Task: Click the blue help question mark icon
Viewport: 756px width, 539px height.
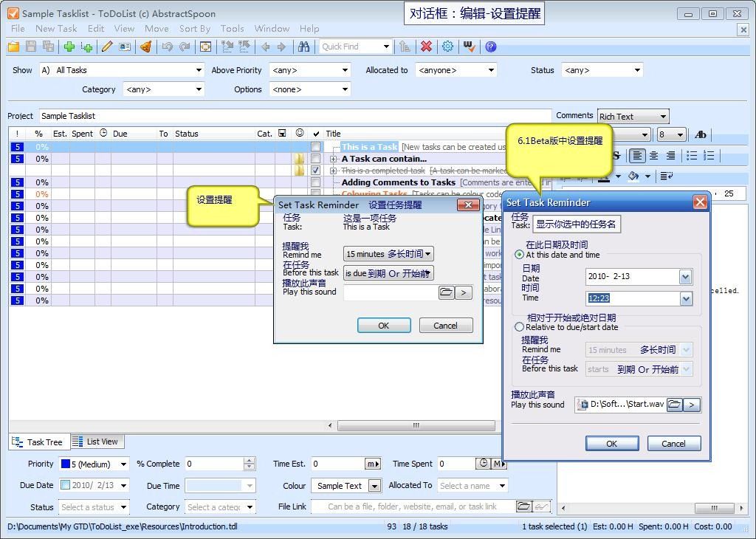Action: [490, 47]
